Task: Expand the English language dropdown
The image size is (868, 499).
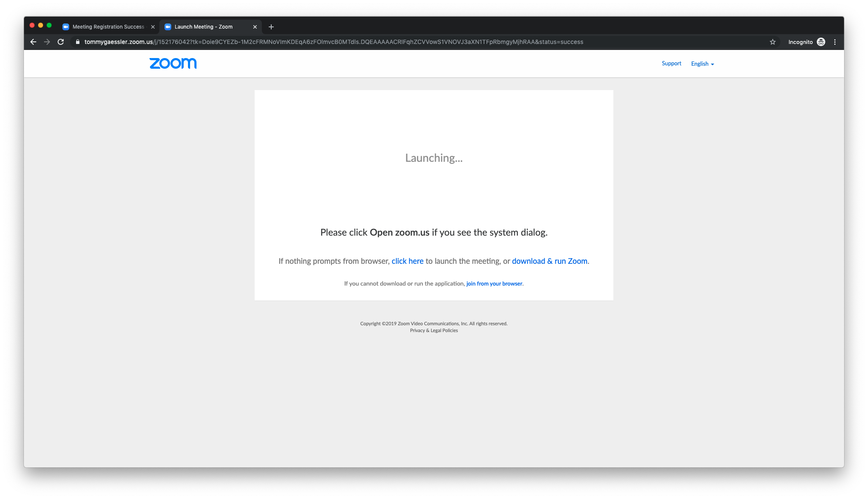Action: point(702,64)
